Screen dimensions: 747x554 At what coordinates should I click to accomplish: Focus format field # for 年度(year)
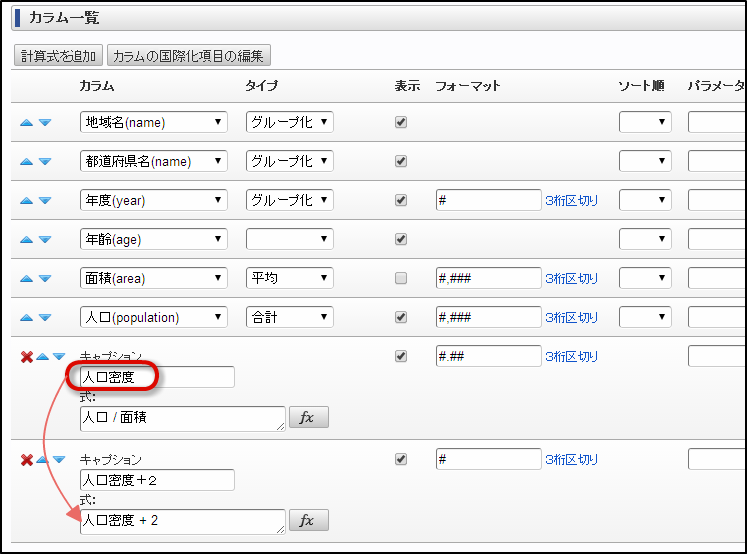point(488,201)
